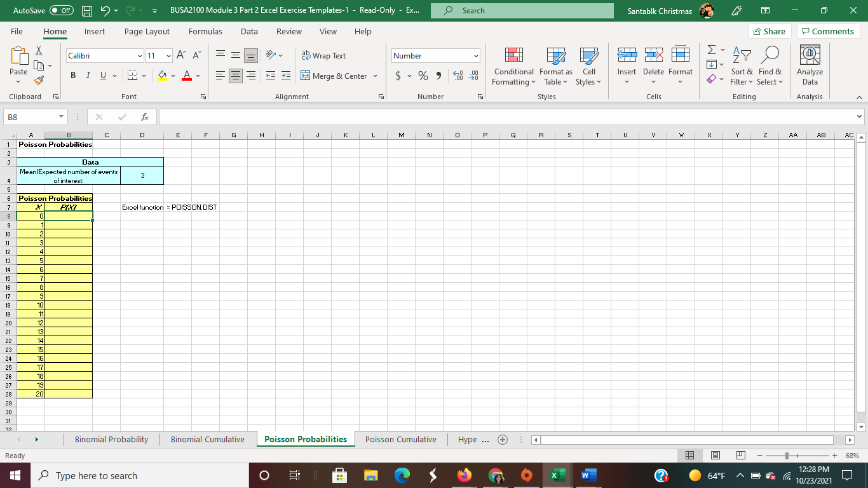Screen dimensions: 868x488
Task: Open the Insert tab
Action: 95,31
